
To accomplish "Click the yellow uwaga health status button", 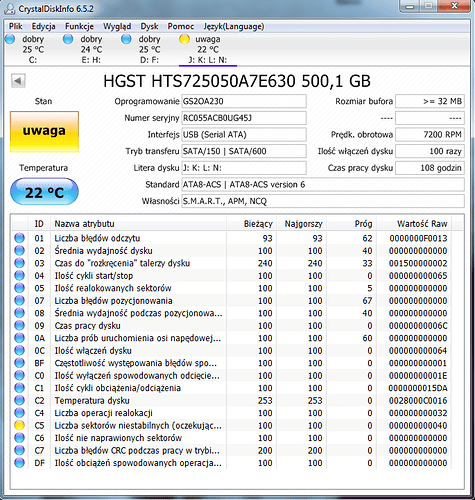I will [x=44, y=132].
